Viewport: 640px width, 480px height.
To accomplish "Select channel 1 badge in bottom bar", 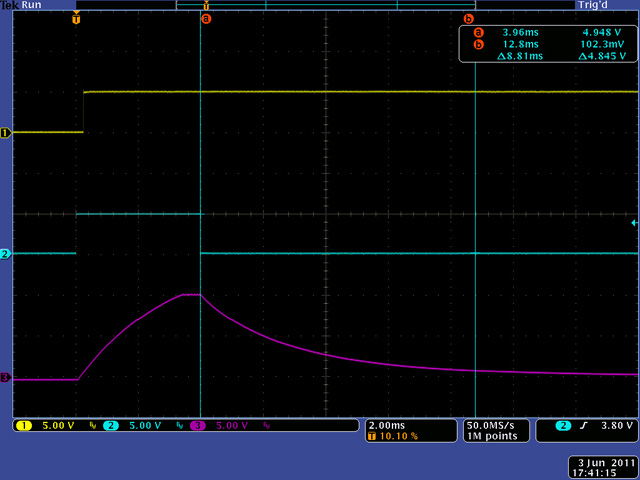I will click(x=24, y=425).
